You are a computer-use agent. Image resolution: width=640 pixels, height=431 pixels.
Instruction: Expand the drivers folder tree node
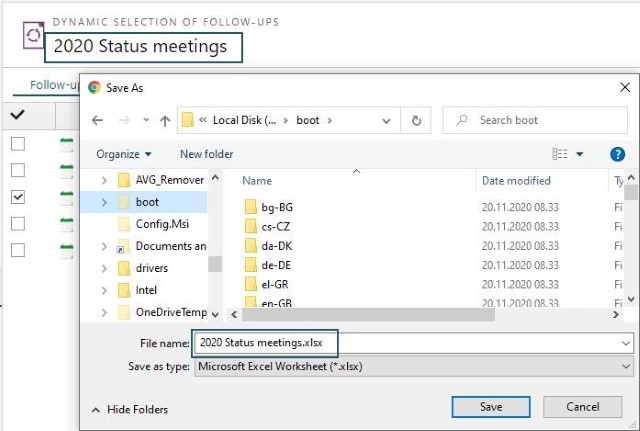pyautogui.click(x=104, y=268)
